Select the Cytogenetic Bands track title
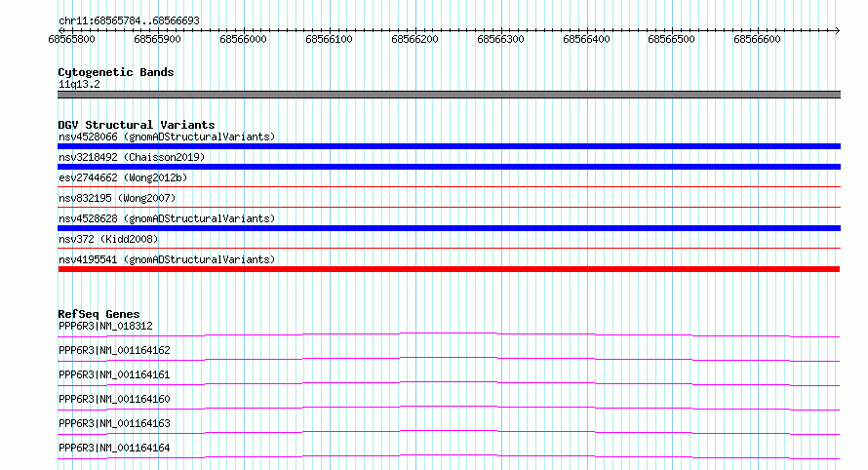Screen dimensions: 868x470 coord(116,72)
